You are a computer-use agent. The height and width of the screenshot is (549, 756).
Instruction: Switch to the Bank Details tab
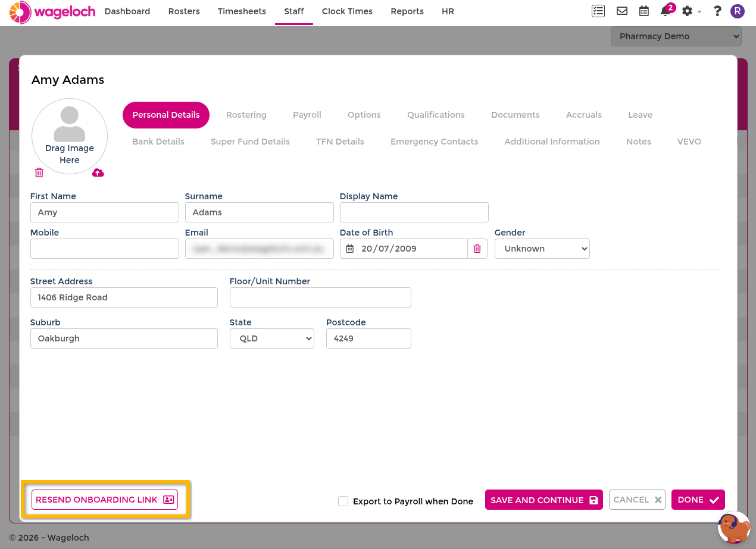[x=158, y=142]
